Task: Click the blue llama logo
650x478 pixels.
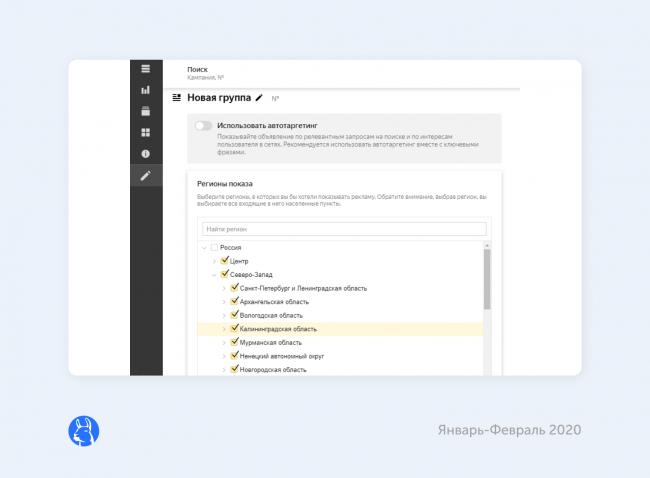Action: click(84, 431)
